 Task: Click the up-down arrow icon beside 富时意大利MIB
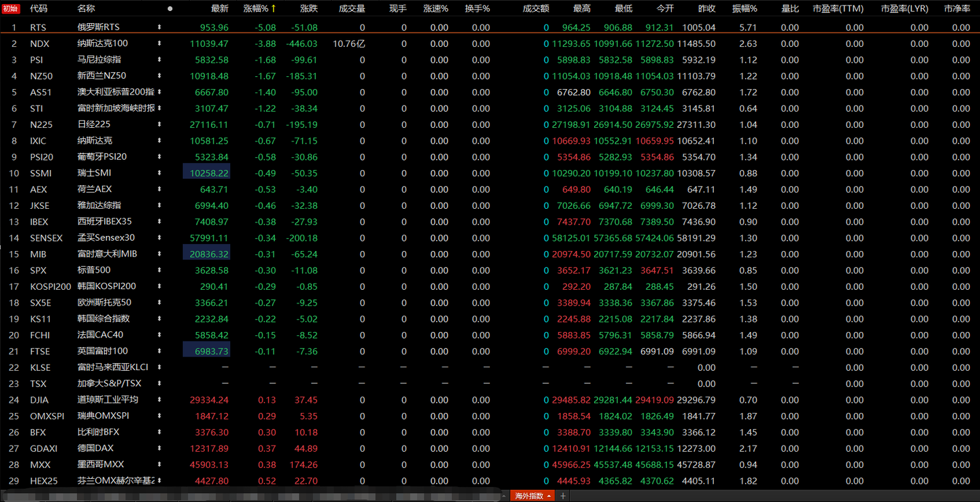(159, 254)
